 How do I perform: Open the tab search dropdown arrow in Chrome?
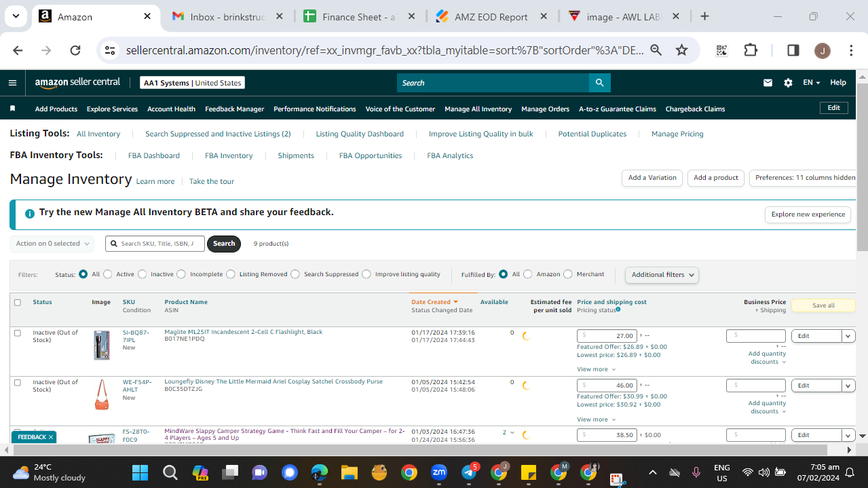[16, 16]
